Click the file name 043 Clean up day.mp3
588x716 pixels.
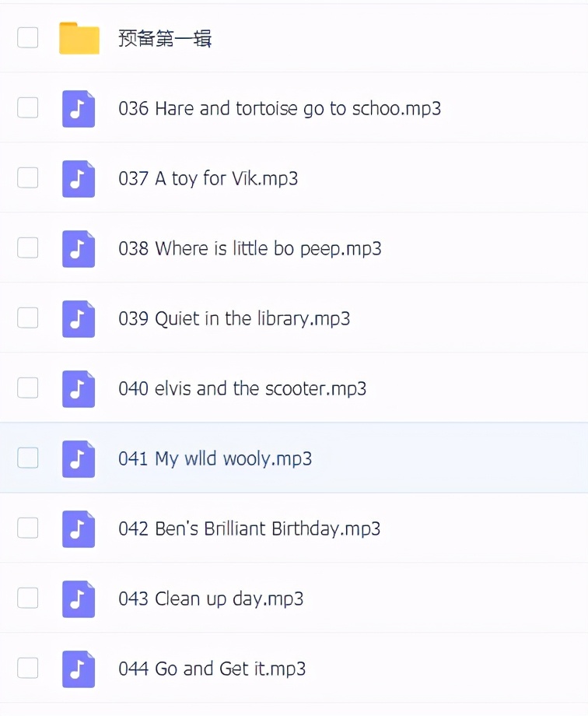pos(211,598)
